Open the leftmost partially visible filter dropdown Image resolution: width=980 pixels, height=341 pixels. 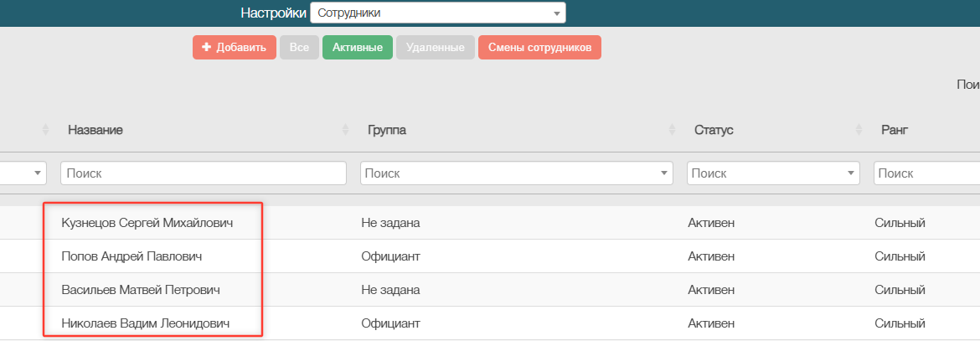click(23, 173)
